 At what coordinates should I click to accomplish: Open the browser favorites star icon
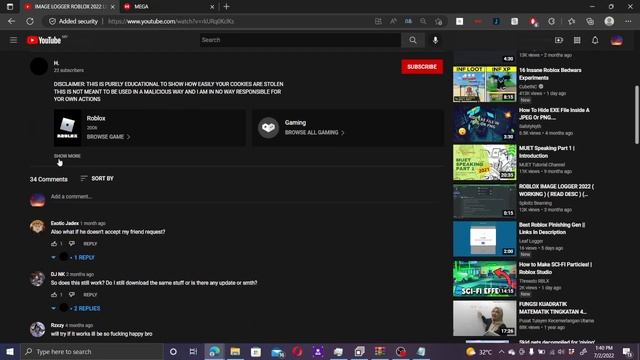pyautogui.click(x=571, y=21)
